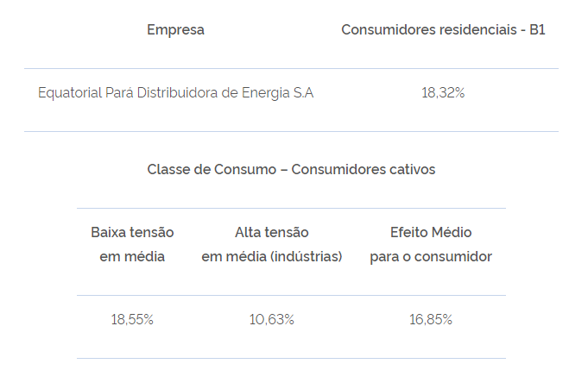
Task: Click the Empresa column header
Action: (175, 30)
